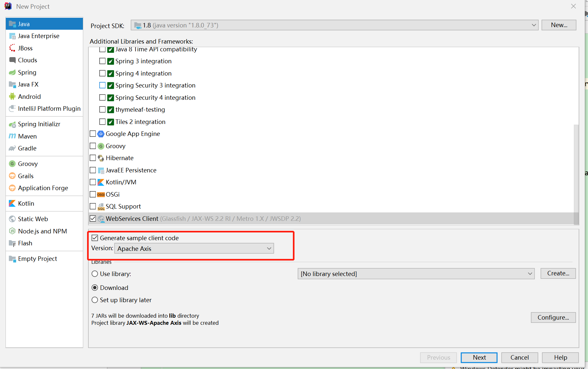Click the Spring Initializr icon
The image size is (588, 369).
click(12, 124)
